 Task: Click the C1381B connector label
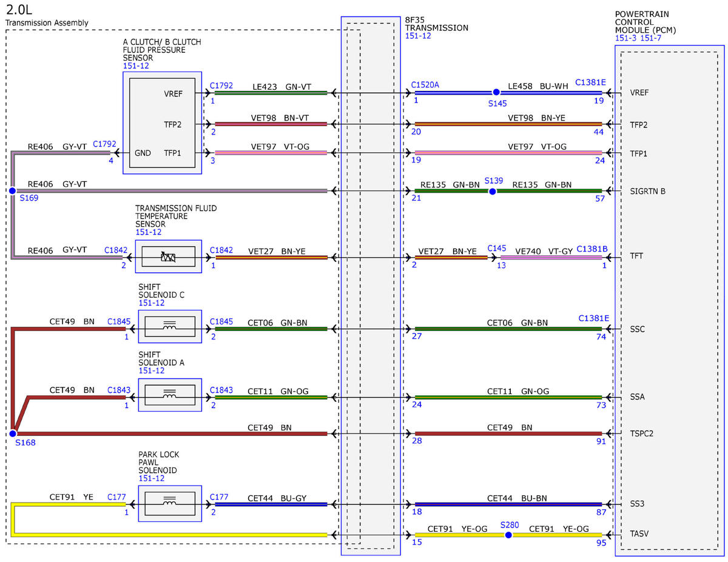(x=591, y=249)
